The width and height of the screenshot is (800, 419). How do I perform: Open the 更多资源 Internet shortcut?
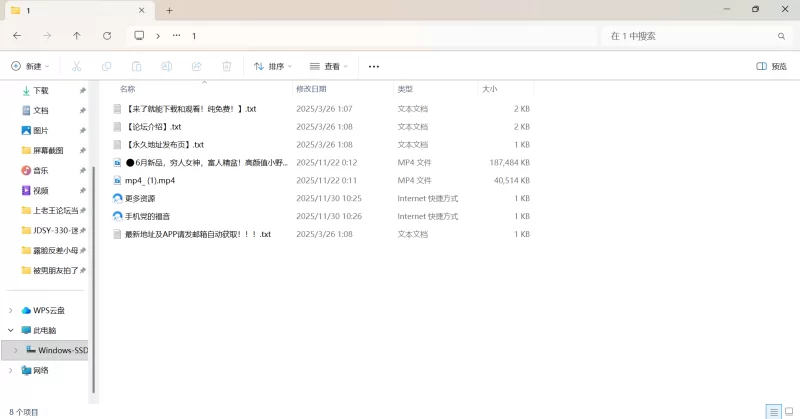click(x=140, y=198)
